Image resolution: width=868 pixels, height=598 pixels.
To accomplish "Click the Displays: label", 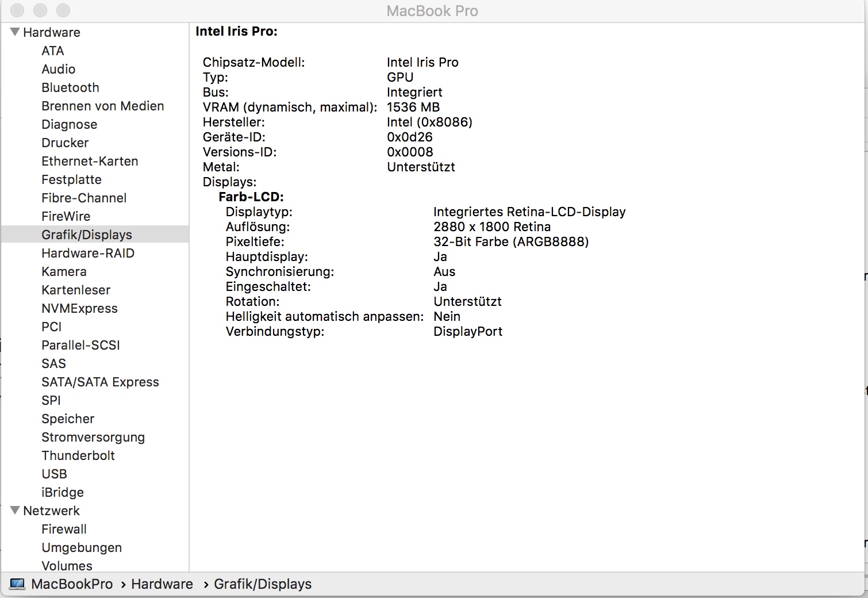I will (x=229, y=182).
